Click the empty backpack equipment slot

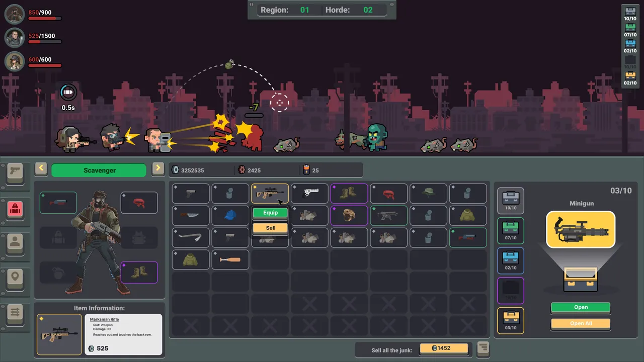(58, 238)
